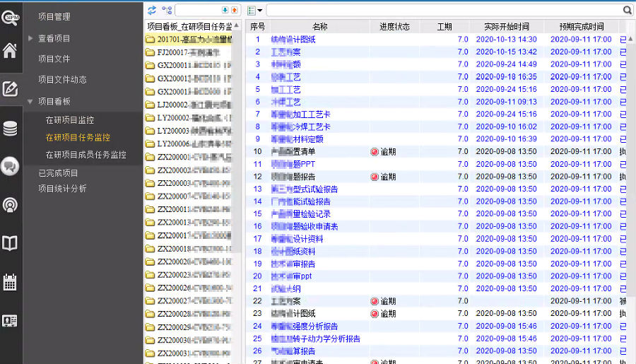636x364 pixels.
Task: Select 已完成项目 menu entry
Action: (x=58, y=173)
